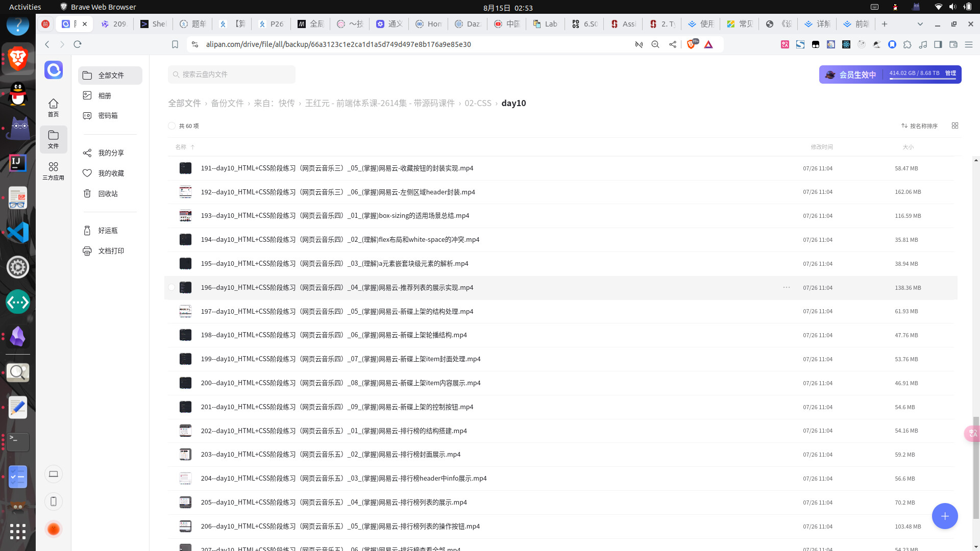The height and width of the screenshot is (551, 980).
Task: Open the 按名称排序 sort dropdown
Action: (x=919, y=126)
